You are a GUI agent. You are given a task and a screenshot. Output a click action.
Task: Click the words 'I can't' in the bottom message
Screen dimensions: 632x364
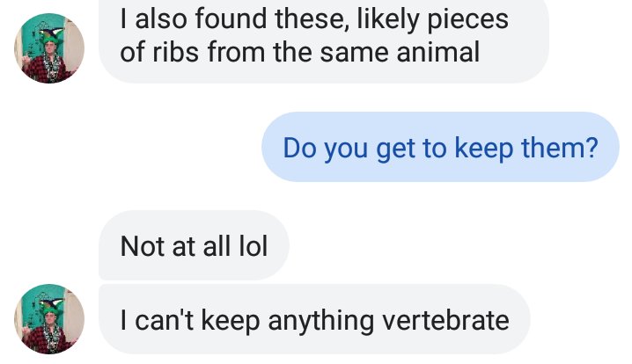156,320
